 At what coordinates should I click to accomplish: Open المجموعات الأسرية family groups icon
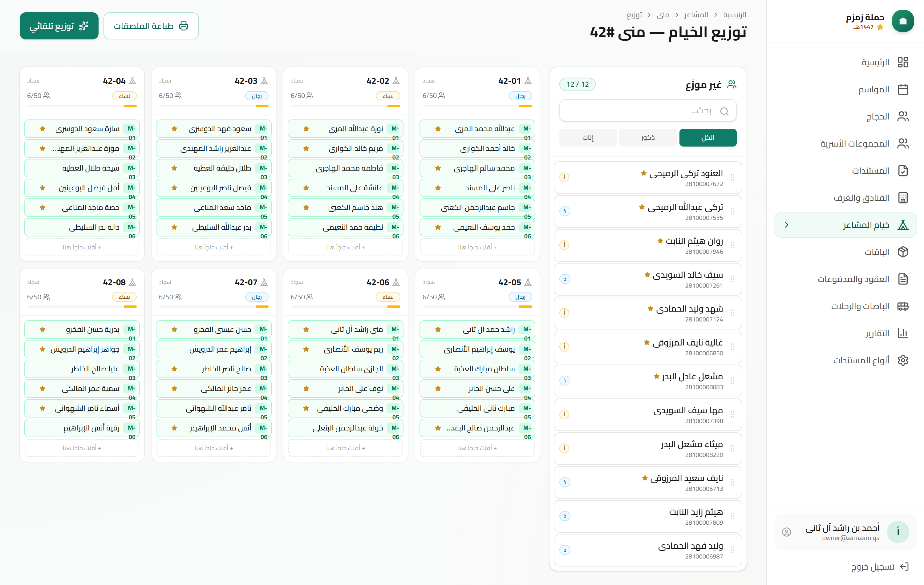tap(903, 143)
